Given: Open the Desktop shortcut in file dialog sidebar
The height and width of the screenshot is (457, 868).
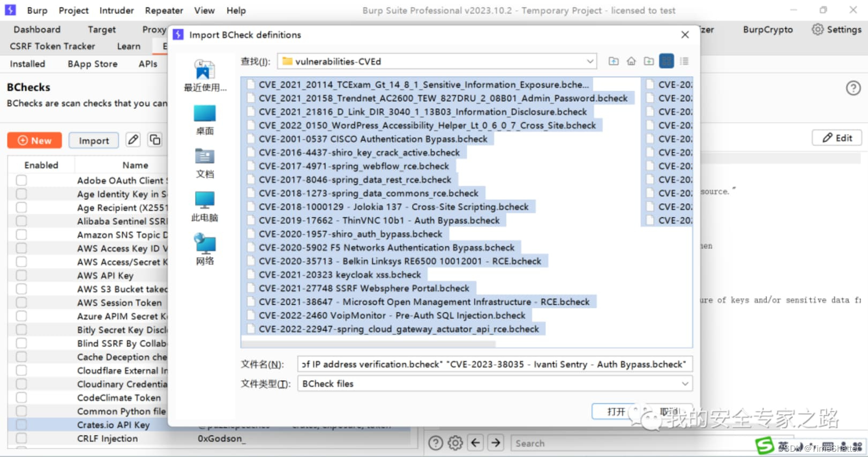Looking at the screenshot, I should click(x=205, y=120).
